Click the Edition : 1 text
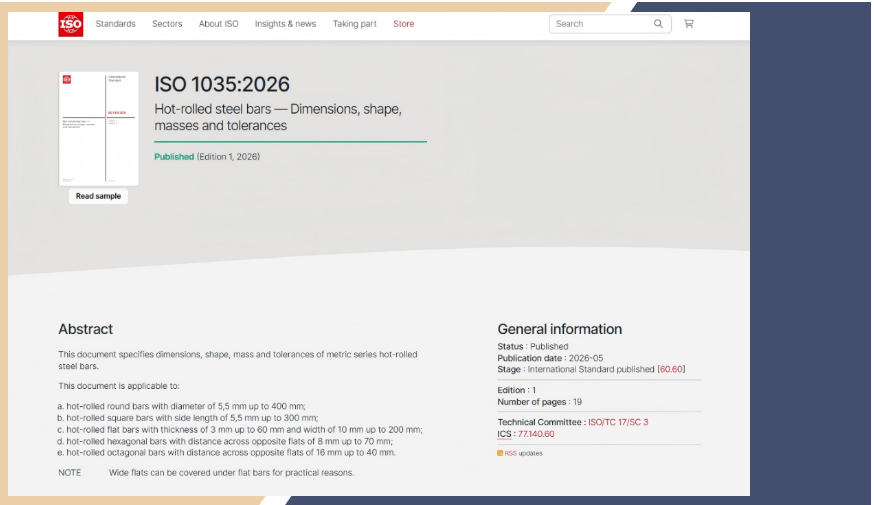Screen dimensions: 874x505 (517, 390)
